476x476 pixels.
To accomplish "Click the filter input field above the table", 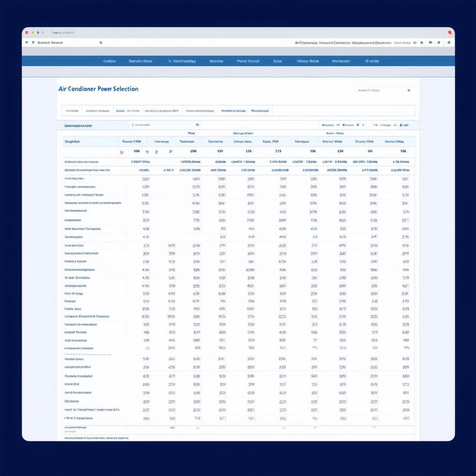I will point(160,125).
